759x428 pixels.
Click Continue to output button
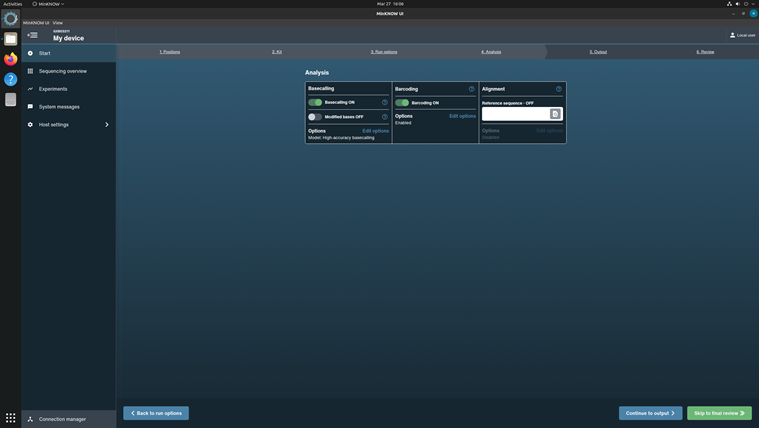pos(650,413)
